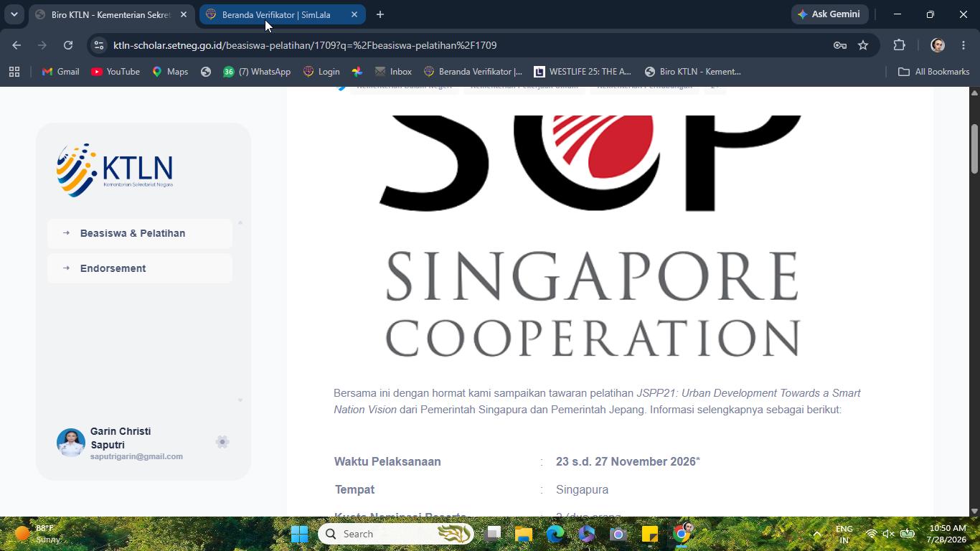980x551 pixels.
Task: Bookmark this page with the star icon
Action: 863,45
